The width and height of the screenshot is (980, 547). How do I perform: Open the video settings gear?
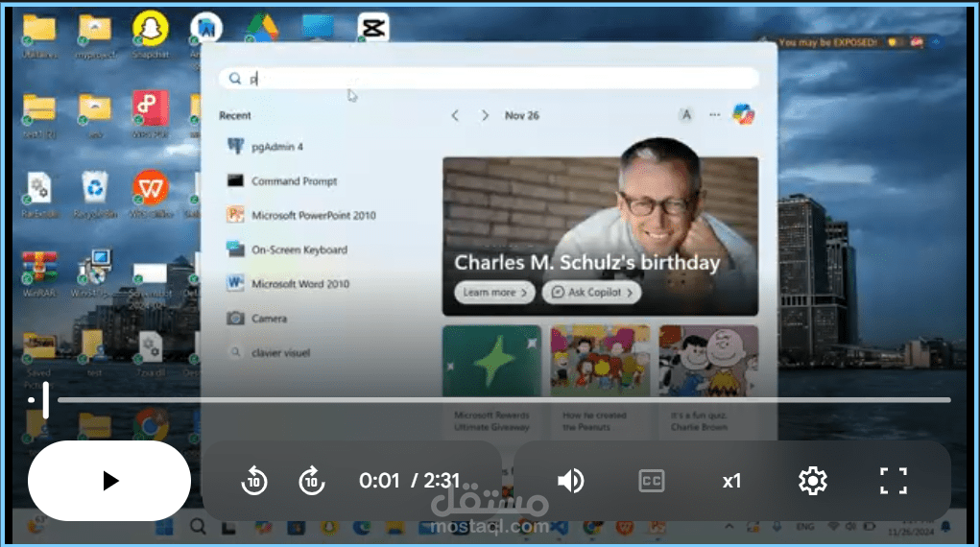812,481
